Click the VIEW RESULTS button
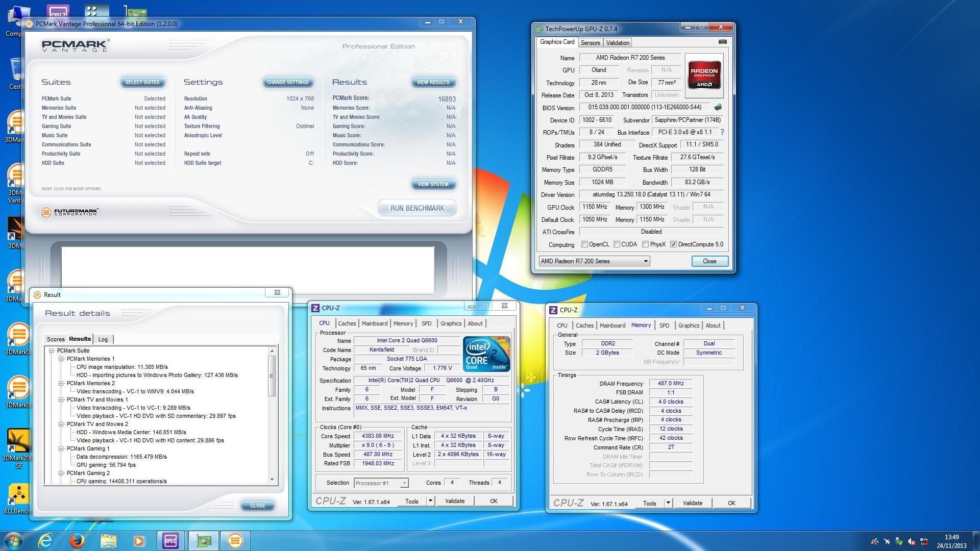 (433, 82)
